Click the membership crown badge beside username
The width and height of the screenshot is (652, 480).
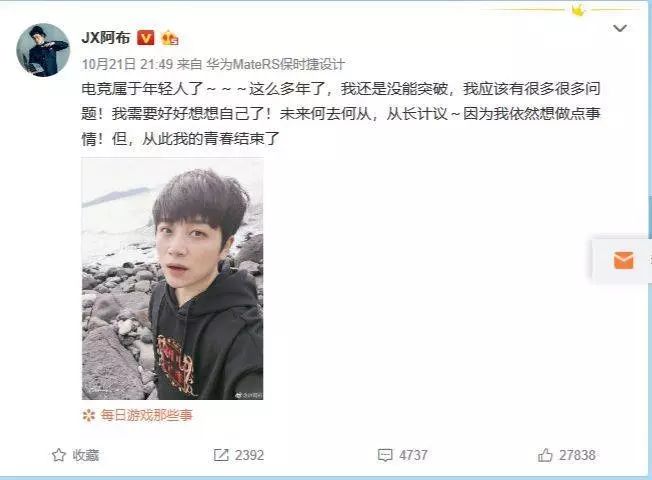[170, 38]
